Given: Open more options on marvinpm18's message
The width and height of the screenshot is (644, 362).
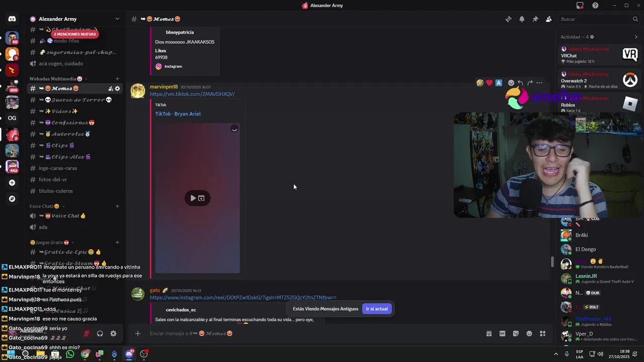Looking at the screenshot, I should pos(539,83).
